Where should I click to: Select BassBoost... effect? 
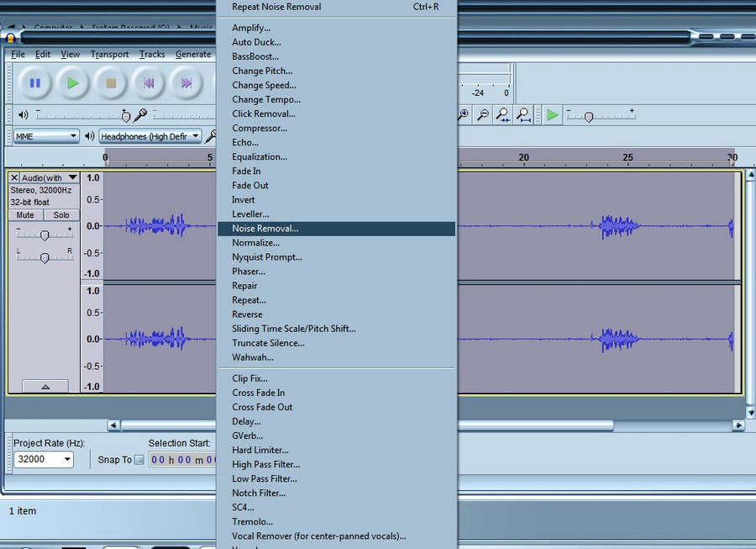[336, 56]
